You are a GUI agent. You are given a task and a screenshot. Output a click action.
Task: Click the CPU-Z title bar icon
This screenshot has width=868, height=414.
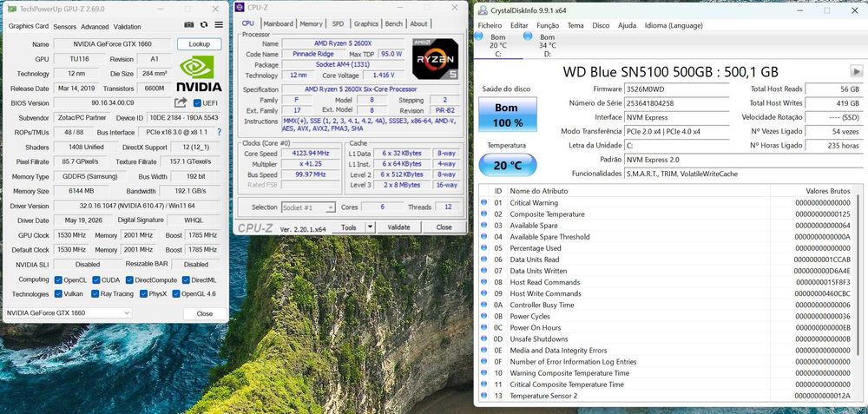pos(239,7)
